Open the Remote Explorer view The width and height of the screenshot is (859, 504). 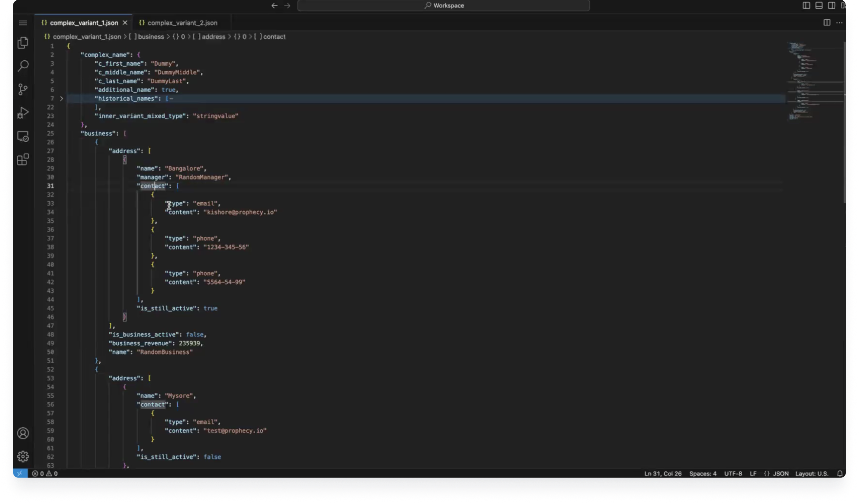pyautogui.click(x=23, y=136)
